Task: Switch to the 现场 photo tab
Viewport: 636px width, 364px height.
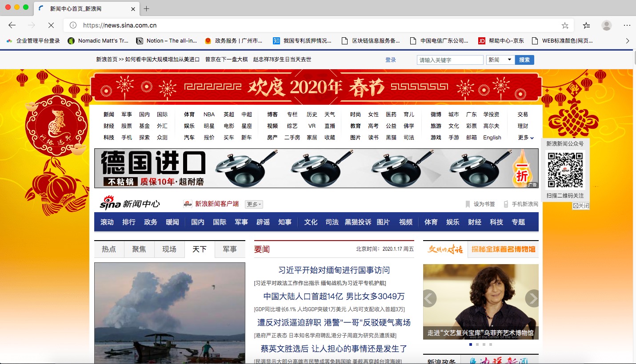Action: pos(169,249)
